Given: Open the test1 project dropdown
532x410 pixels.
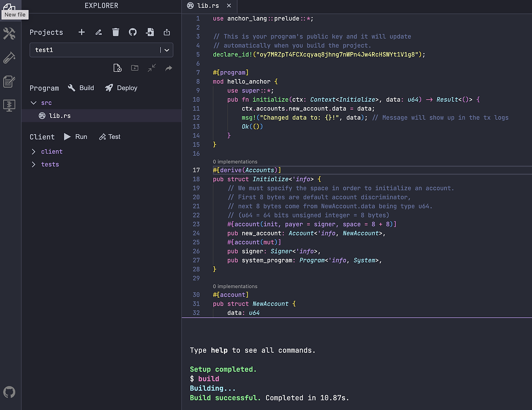Looking at the screenshot, I should 101,50.
